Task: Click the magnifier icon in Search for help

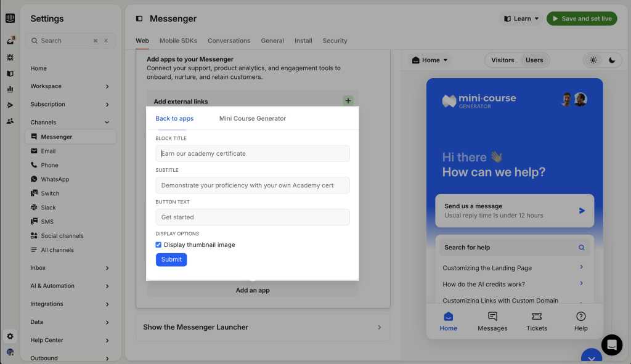Action: (582, 248)
